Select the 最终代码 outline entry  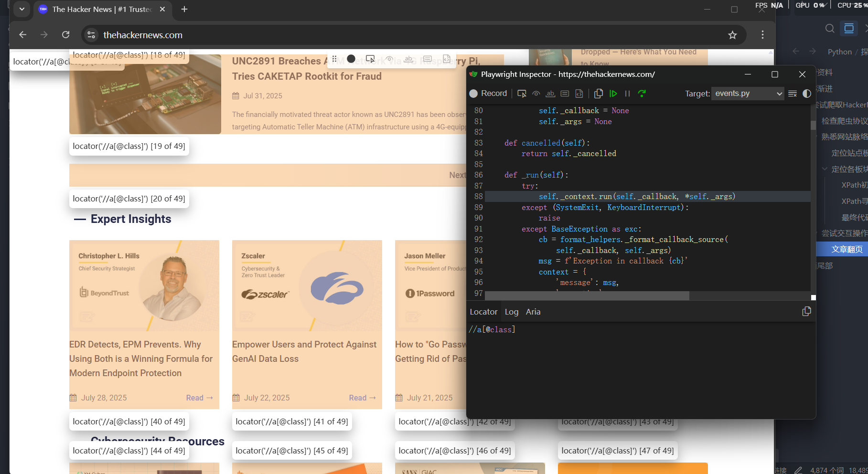point(854,217)
